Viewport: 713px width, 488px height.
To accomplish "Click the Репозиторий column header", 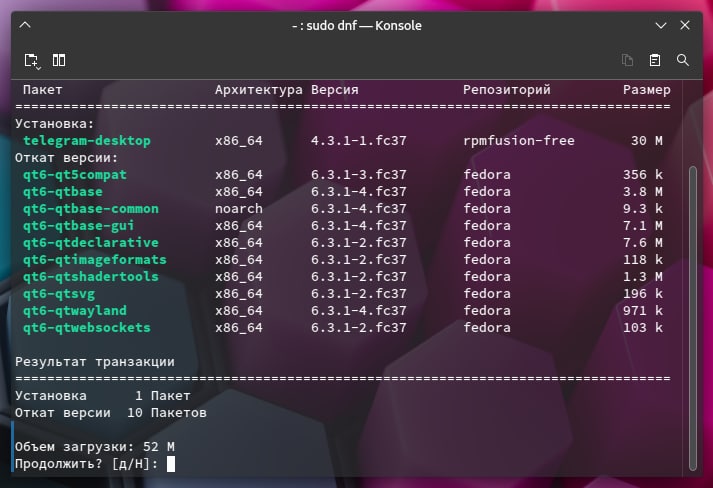I will [x=507, y=90].
